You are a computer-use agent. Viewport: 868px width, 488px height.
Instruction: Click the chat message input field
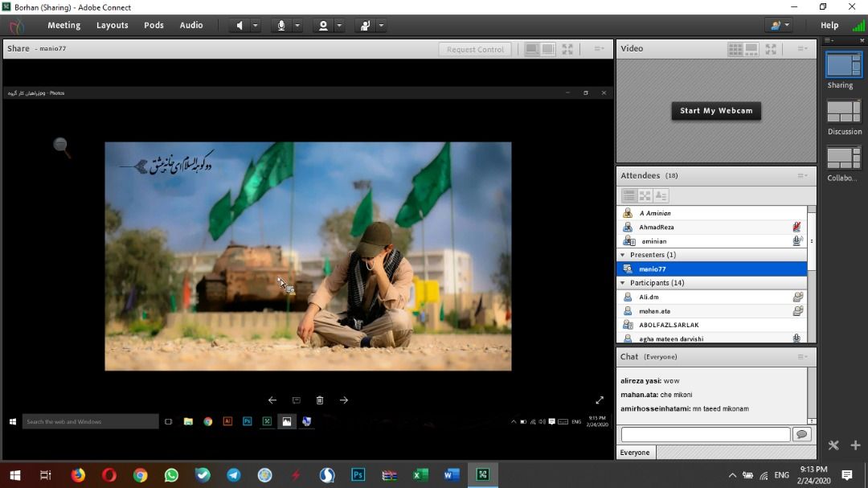coord(705,434)
